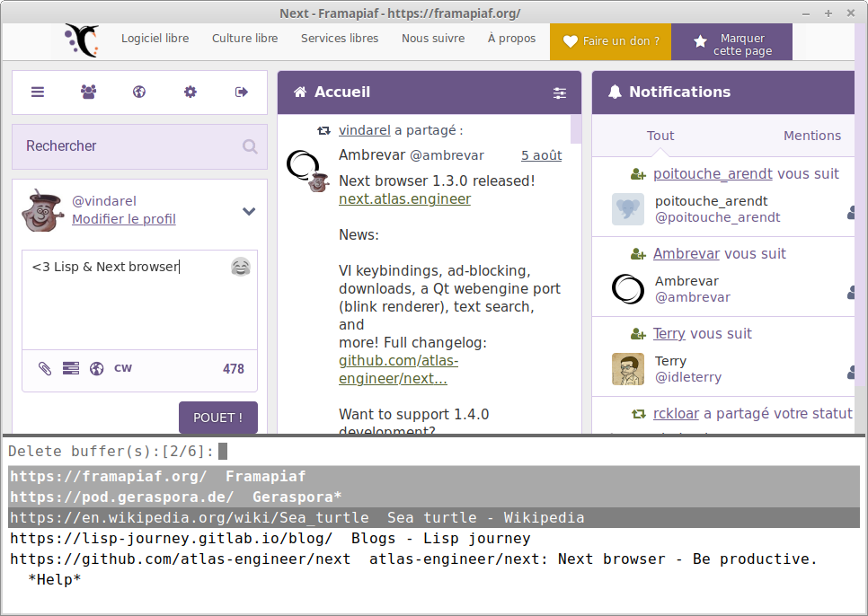Open the emoji picker in compose box
Screen dimensions: 868x616
tap(240, 267)
